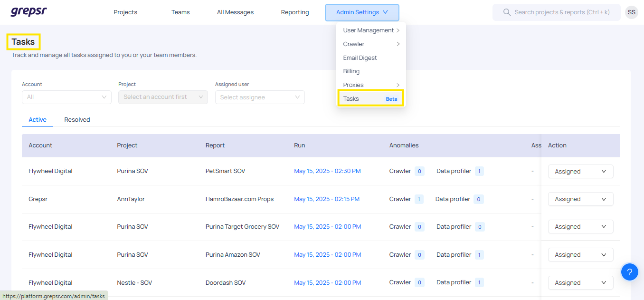Open Billing from Admin Settings menu
Image resolution: width=644 pixels, height=300 pixels.
click(x=351, y=71)
